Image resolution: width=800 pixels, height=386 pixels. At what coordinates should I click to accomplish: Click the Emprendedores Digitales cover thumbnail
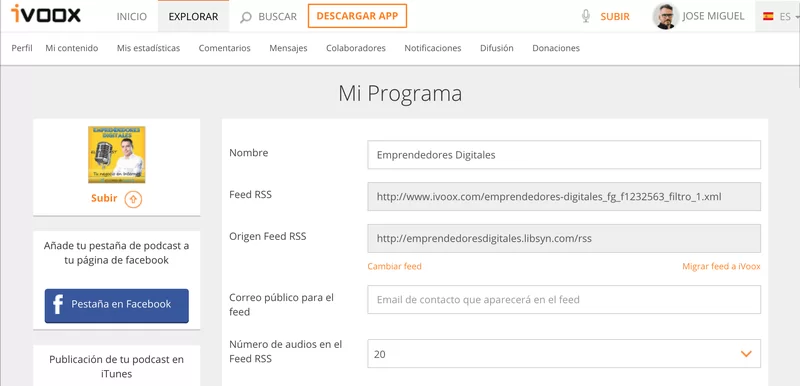coord(117,155)
